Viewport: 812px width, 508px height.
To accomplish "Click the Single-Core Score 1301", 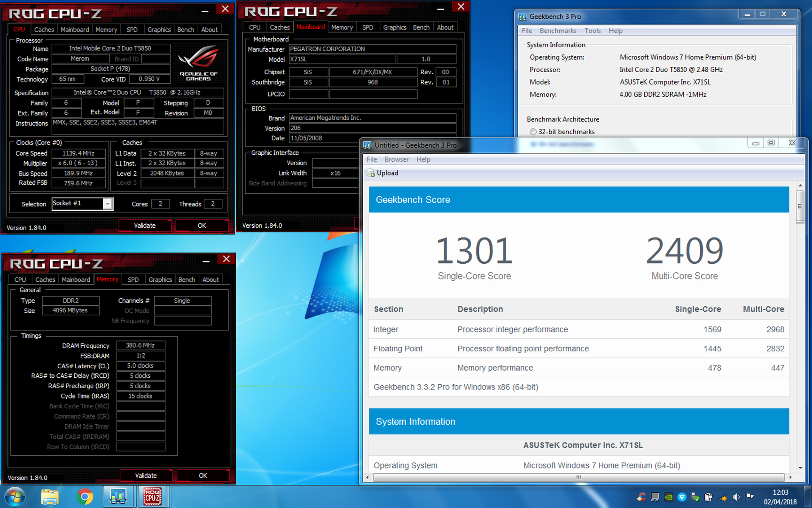I will coord(474,250).
